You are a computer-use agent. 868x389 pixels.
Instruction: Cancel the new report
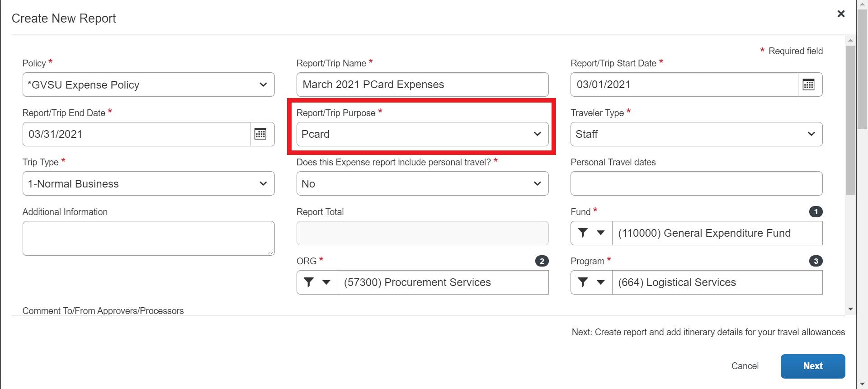(745, 366)
